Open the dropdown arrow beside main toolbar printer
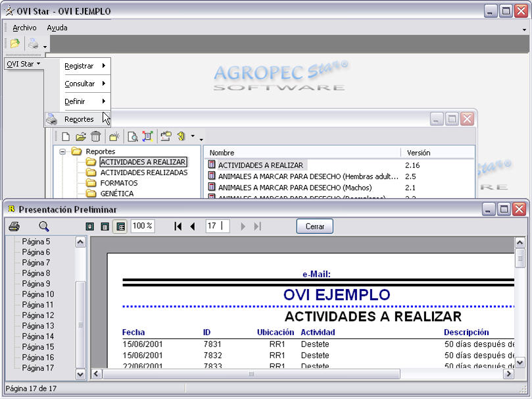The width and height of the screenshot is (532, 399). coord(45,47)
